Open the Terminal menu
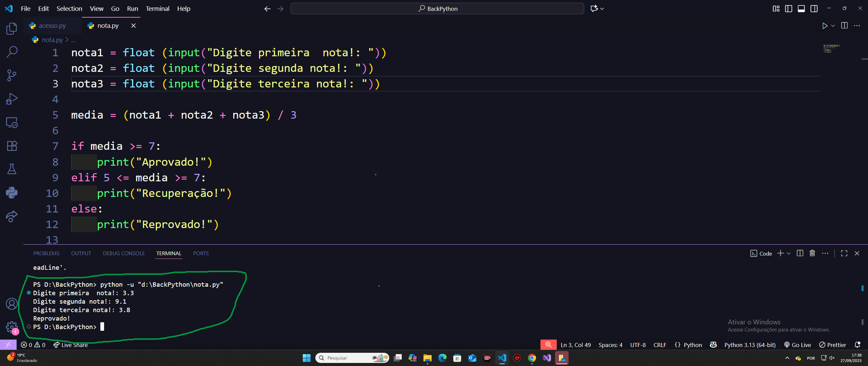 (x=157, y=8)
